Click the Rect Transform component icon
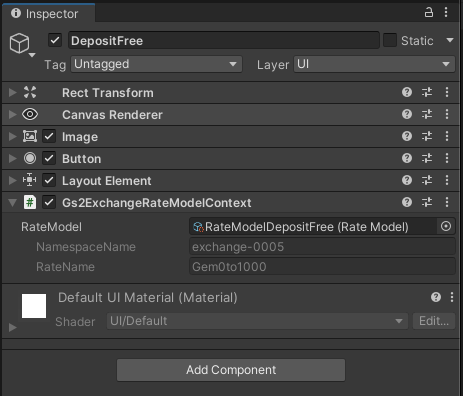This screenshot has height=396, width=463. tap(30, 92)
